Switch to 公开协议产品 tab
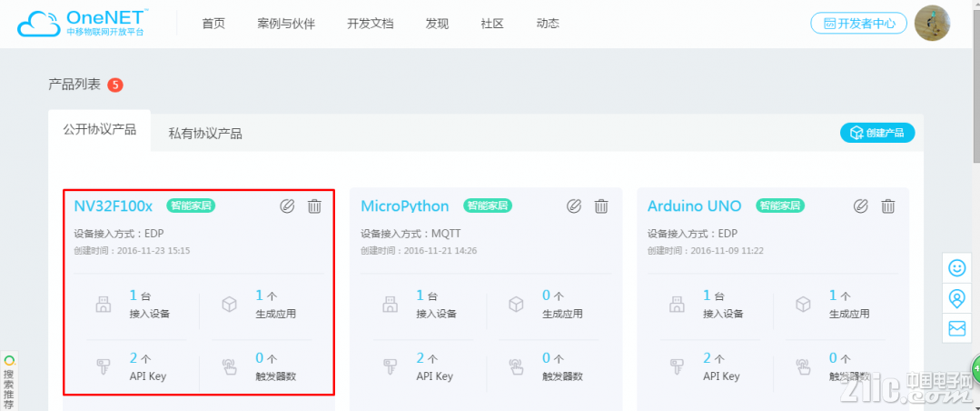Screen dimensions: 980x411 pyautogui.click(x=99, y=130)
